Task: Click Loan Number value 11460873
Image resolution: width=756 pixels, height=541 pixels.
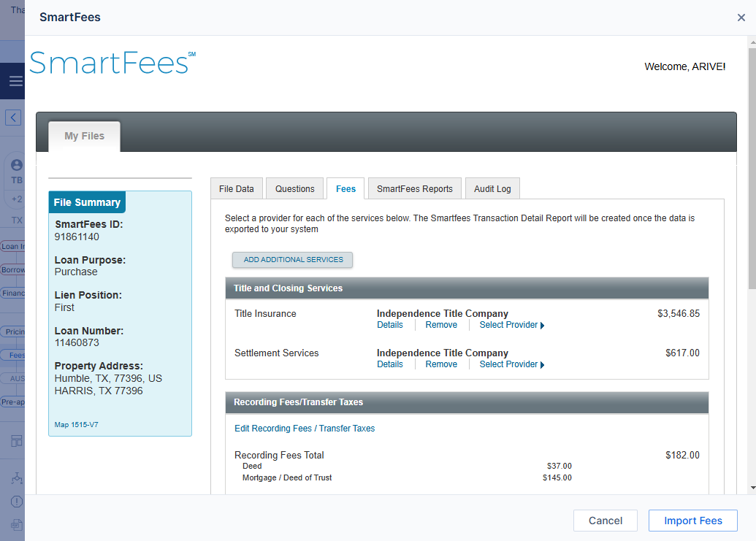Action: (77, 342)
